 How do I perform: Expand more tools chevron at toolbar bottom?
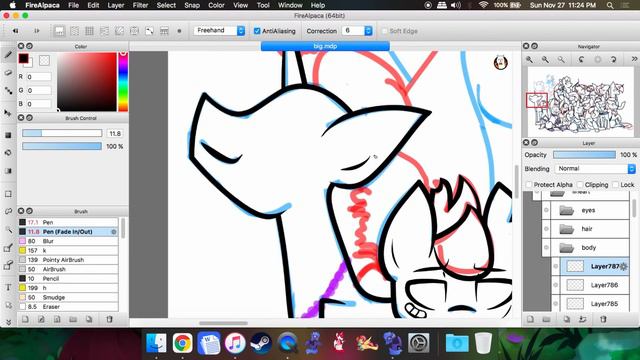(x=8, y=322)
